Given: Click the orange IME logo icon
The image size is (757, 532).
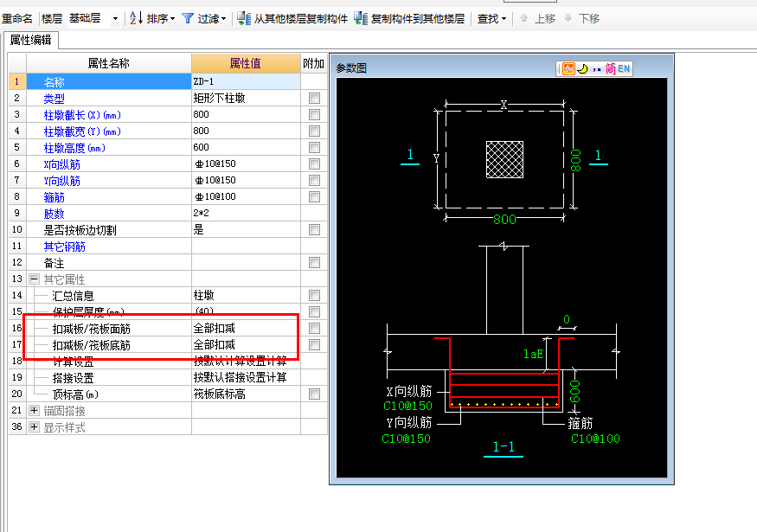Looking at the screenshot, I should point(568,69).
